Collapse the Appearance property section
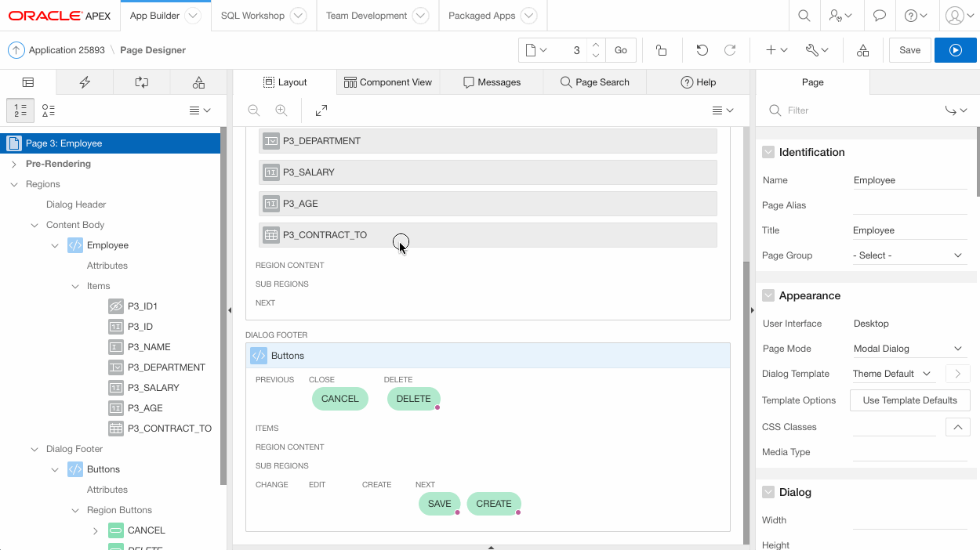Viewport: 980px width, 550px height. click(768, 295)
